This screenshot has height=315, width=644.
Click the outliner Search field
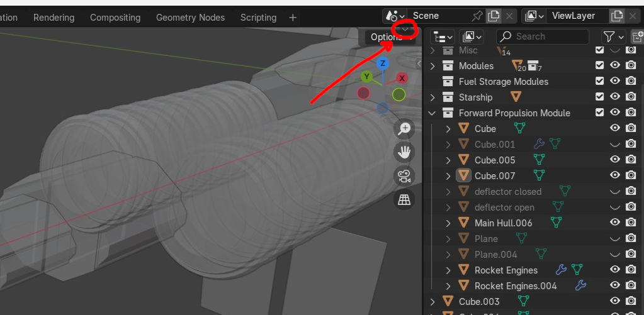pyautogui.click(x=542, y=36)
